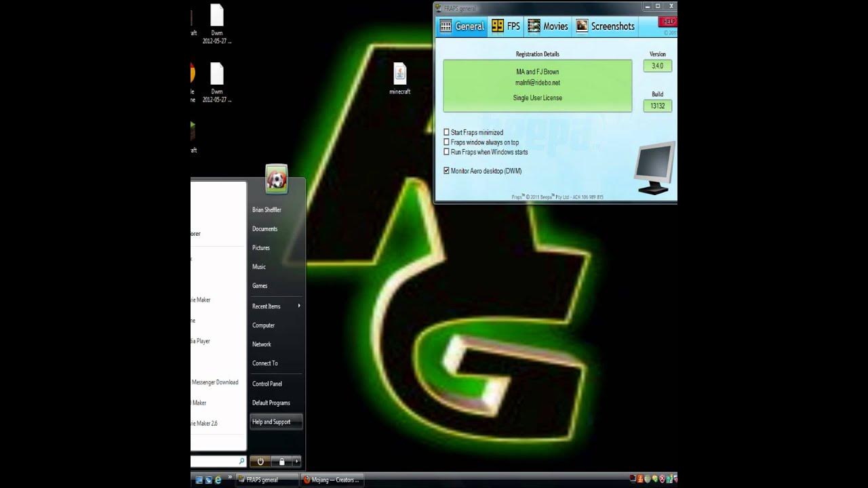Click Show Desktop quick launch icon
The width and height of the screenshot is (868, 488).
(199, 480)
